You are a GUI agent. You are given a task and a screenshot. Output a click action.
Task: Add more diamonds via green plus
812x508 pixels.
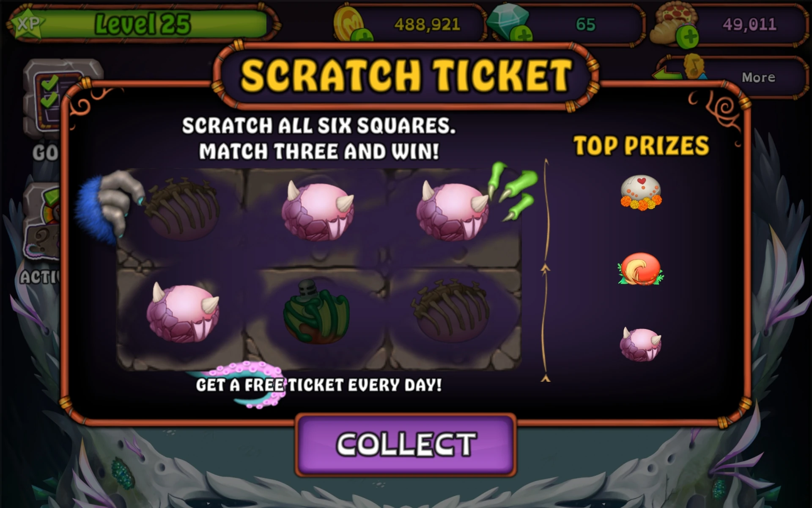(x=521, y=34)
